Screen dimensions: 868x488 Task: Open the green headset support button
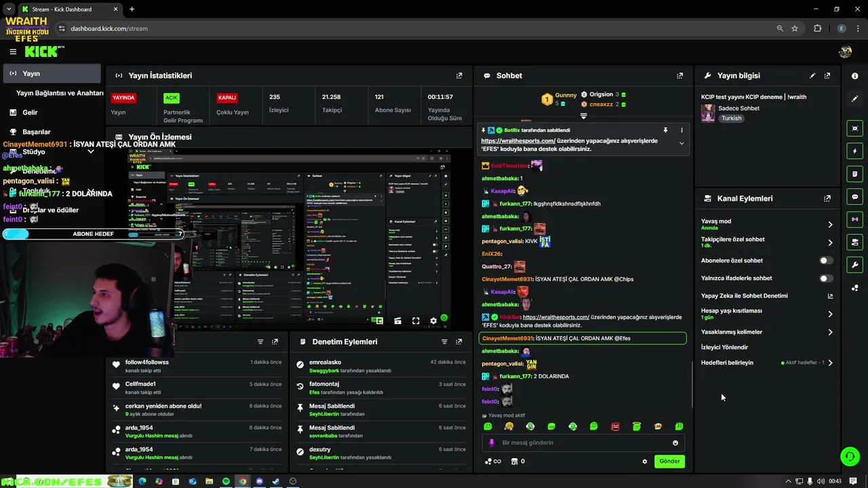850,456
